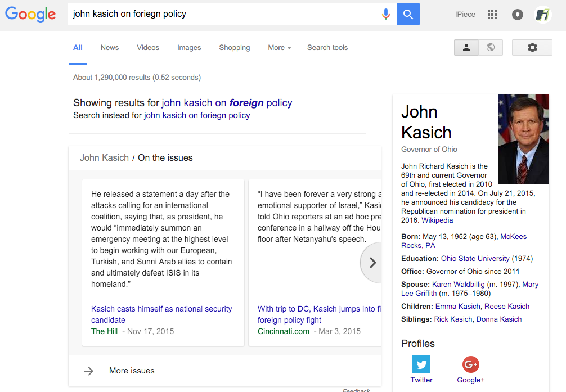Click the 'Born:' label in knowledge panel

coord(411,237)
